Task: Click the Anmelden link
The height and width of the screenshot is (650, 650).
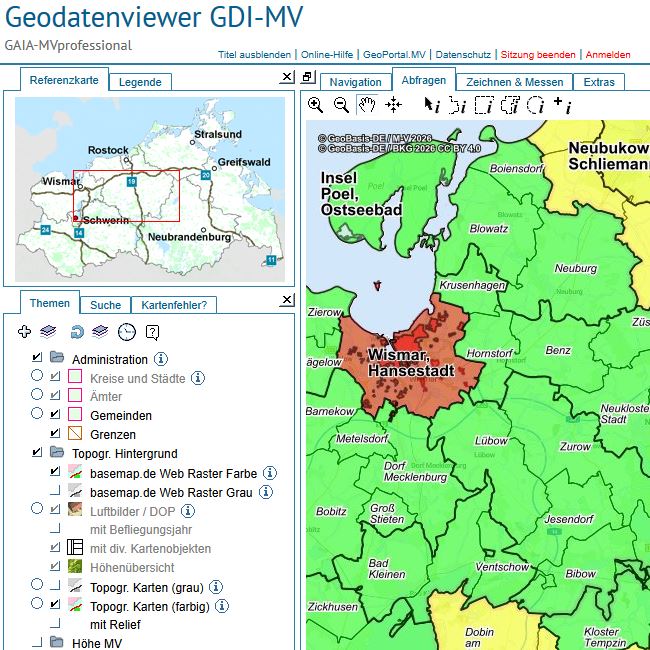Action: 608,55
